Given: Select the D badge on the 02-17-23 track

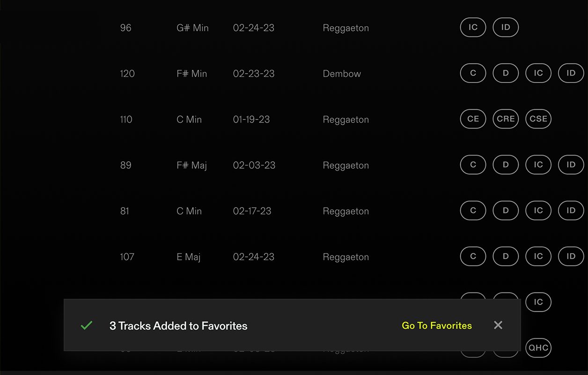Looking at the screenshot, I should [506, 210].
